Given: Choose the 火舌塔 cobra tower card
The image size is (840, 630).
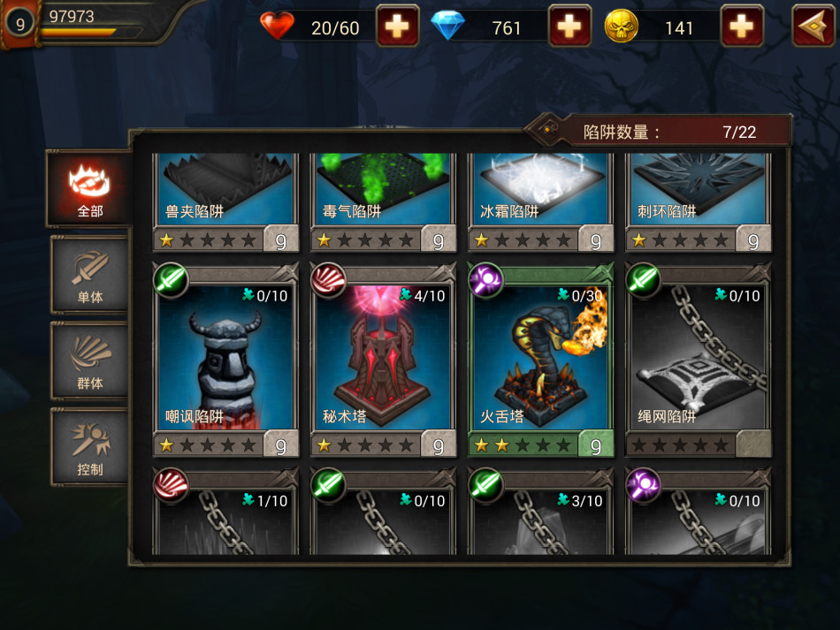Looking at the screenshot, I should [x=540, y=360].
